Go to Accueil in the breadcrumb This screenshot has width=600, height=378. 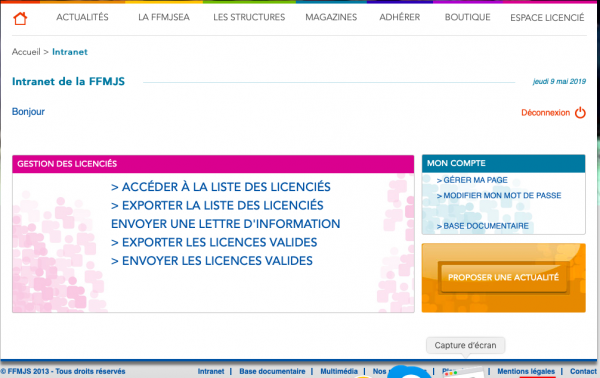(26, 52)
